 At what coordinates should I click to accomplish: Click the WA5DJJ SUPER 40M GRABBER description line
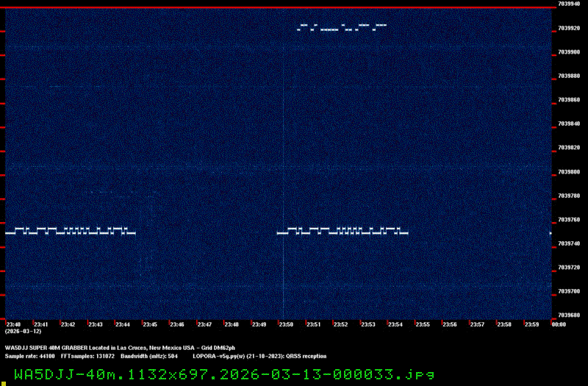pos(120,348)
